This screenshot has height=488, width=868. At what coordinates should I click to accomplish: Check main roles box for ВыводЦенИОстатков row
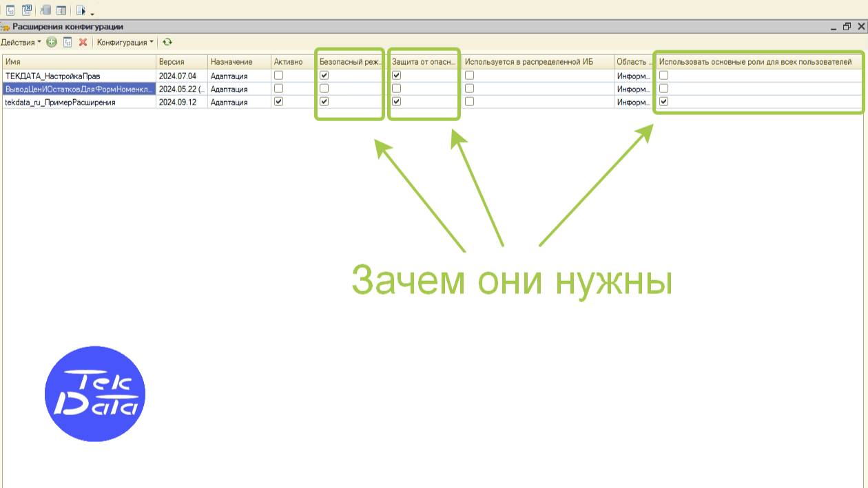point(663,88)
